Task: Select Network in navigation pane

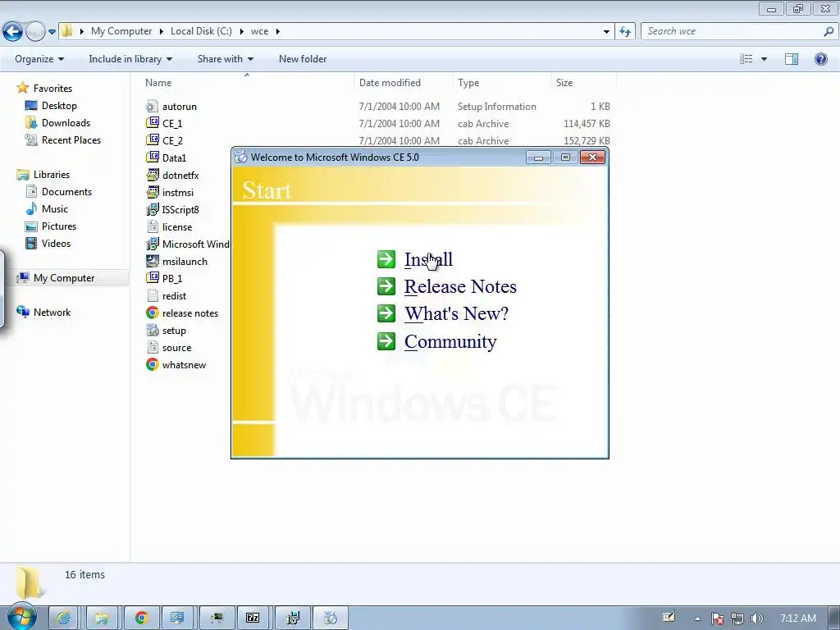Action: point(43,312)
